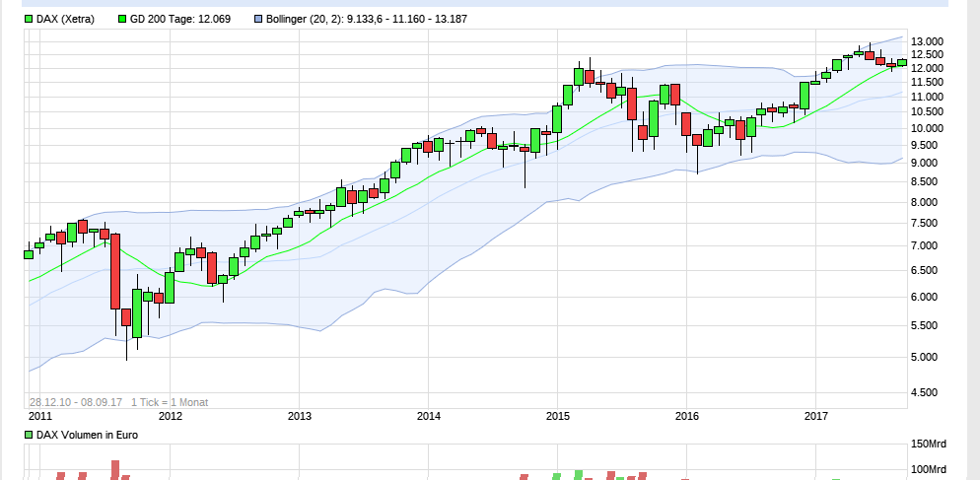Screen dimensions: 980x480
Task: Click the 8.000 price axis label
Action: [927, 202]
